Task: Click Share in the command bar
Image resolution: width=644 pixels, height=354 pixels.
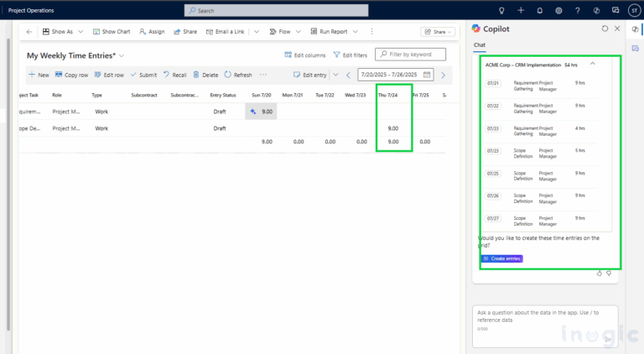Action: pos(185,32)
